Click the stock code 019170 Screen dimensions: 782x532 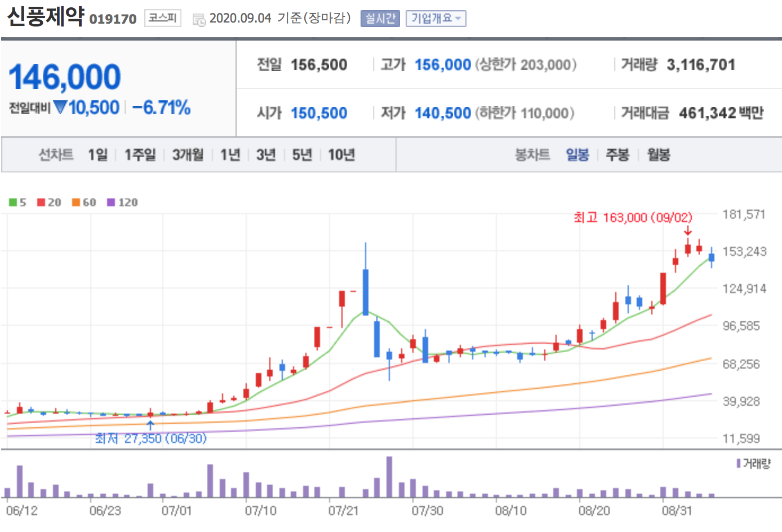click(x=113, y=19)
